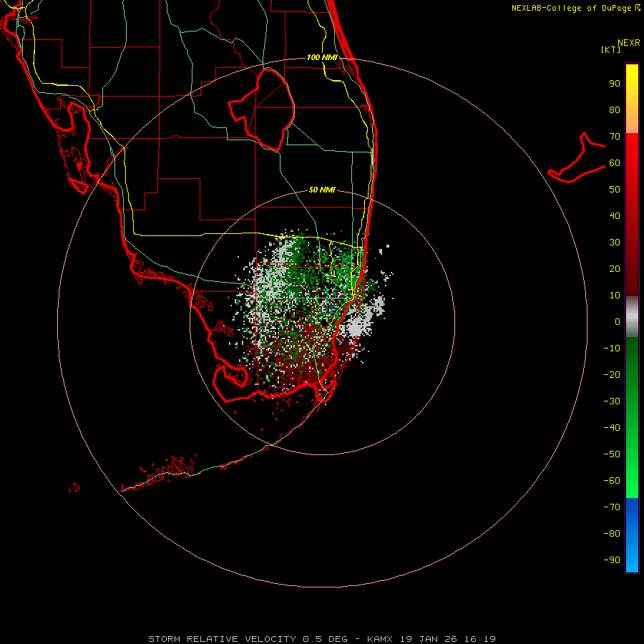Click the -80 value on the velocity scale
Viewport: 644px width, 644px height.
[612, 534]
